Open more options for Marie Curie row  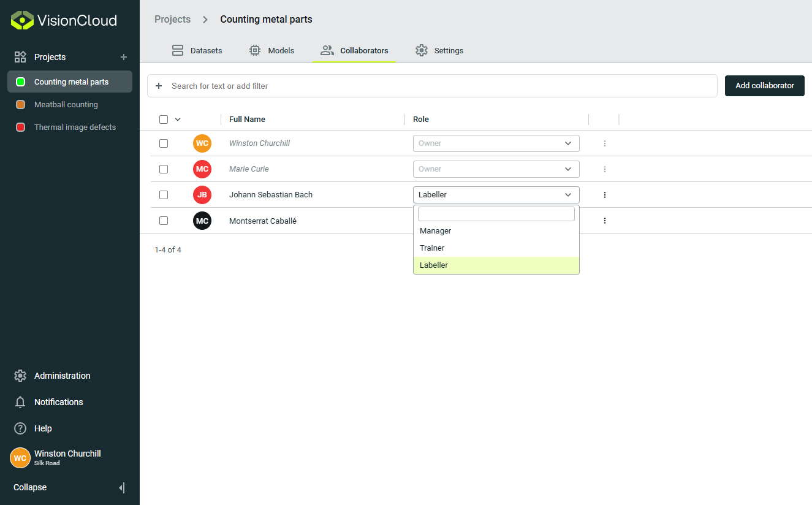[x=605, y=169]
